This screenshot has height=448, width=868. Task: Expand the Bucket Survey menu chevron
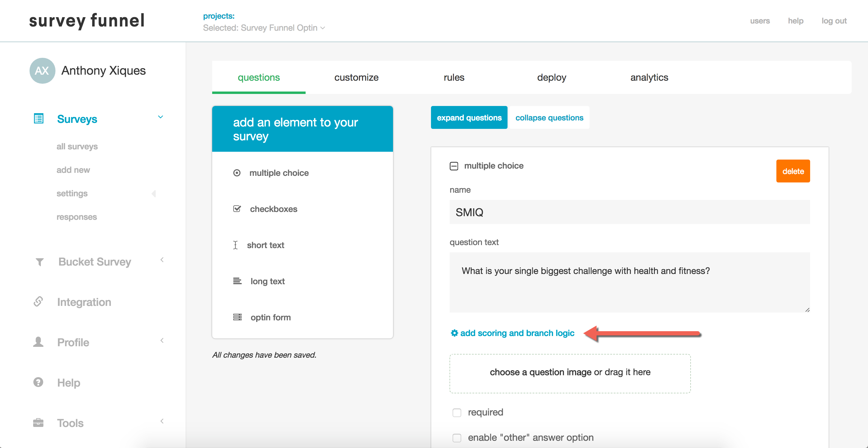point(162,260)
